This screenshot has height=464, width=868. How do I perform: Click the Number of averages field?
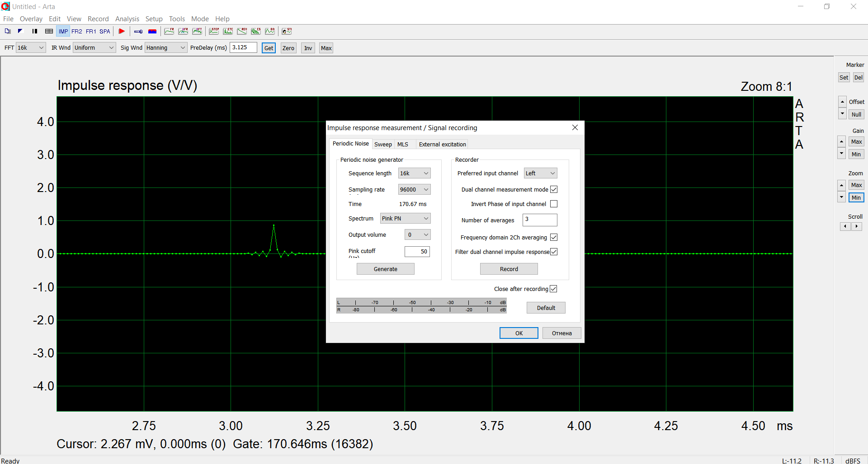coord(540,220)
